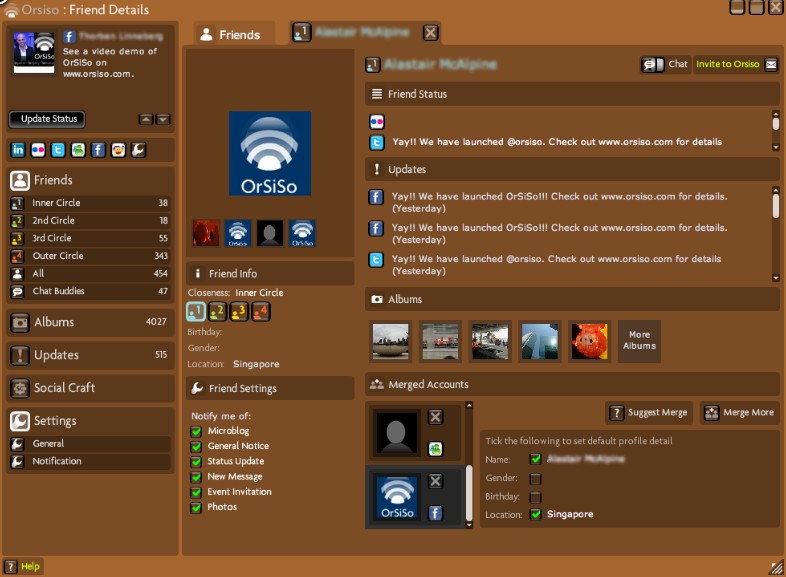Click Twitter icon of third update
This screenshot has width=786, height=577.
point(376,260)
